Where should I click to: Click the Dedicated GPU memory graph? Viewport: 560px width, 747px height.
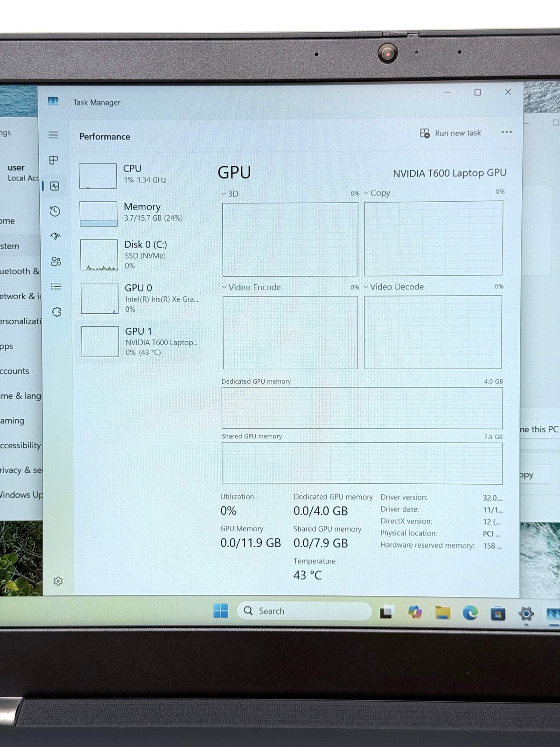tap(362, 408)
